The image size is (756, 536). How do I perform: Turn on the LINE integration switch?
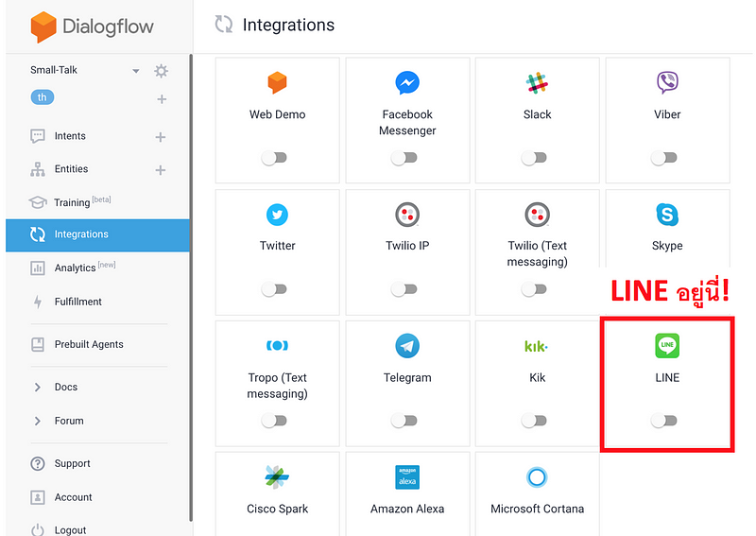[664, 421]
